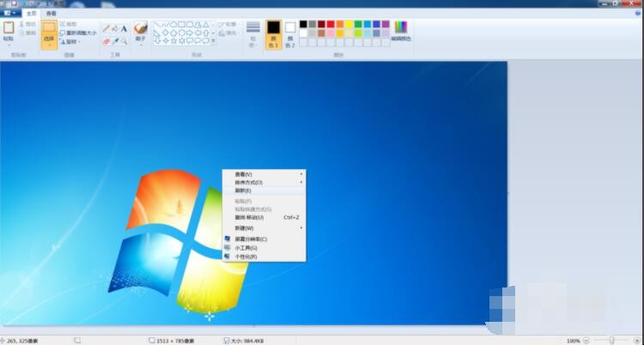Select the Magnifier tool
Image resolution: width=644 pixels, height=345 pixels.
[124, 41]
